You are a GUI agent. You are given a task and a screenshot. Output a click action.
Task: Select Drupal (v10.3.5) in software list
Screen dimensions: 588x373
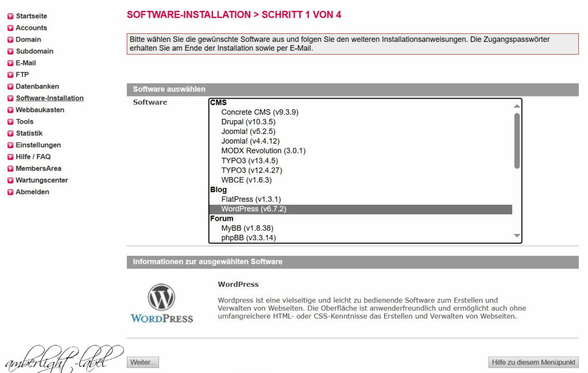tap(361, 122)
